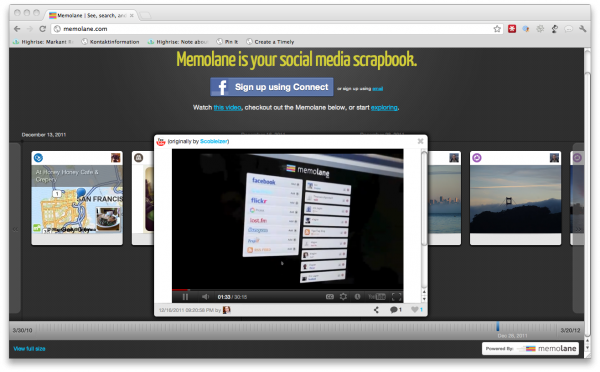Screen dimensions: 600x372
Task: Click the blue marker on the timeline
Action: [498, 326]
